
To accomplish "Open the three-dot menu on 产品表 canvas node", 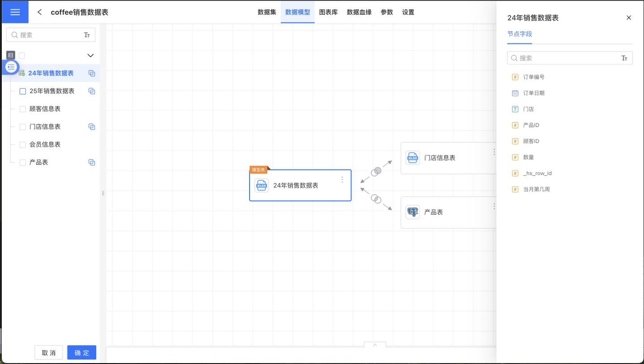I will (494, 206).
